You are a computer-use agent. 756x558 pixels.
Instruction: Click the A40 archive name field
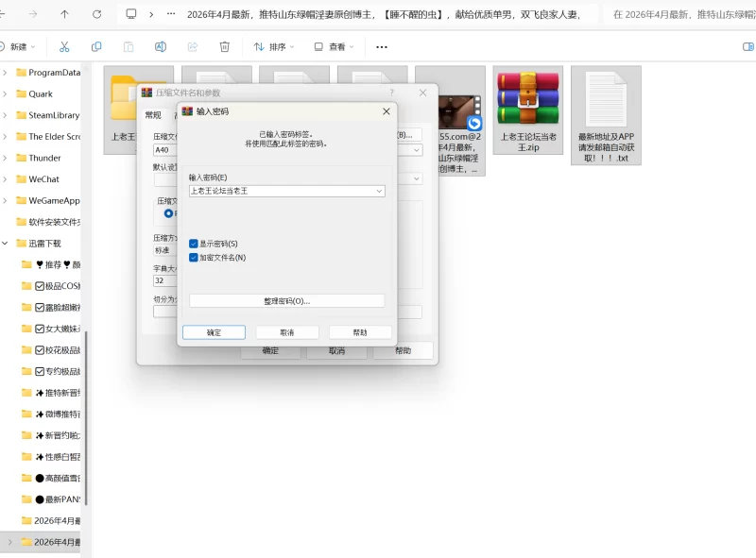click(164, 150)
